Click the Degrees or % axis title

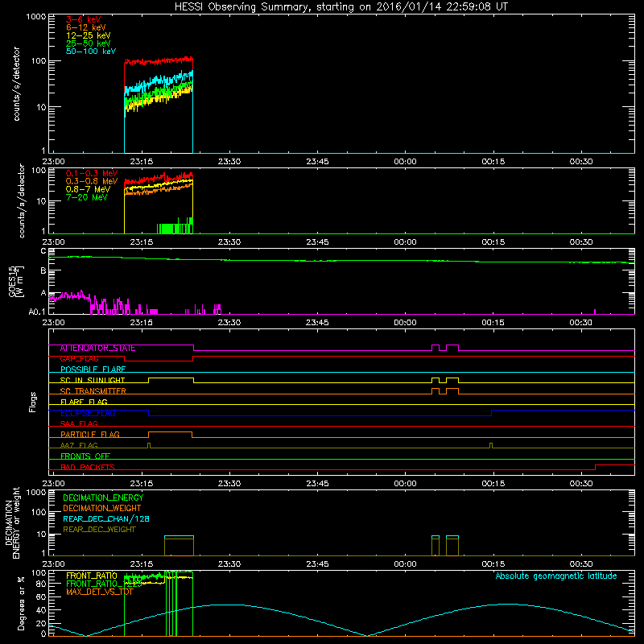(21, 603)
